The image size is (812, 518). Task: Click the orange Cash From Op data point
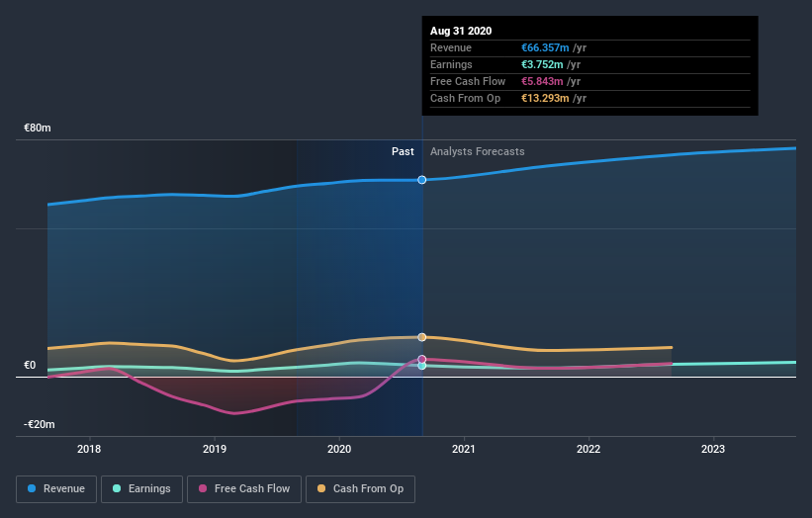422,337
